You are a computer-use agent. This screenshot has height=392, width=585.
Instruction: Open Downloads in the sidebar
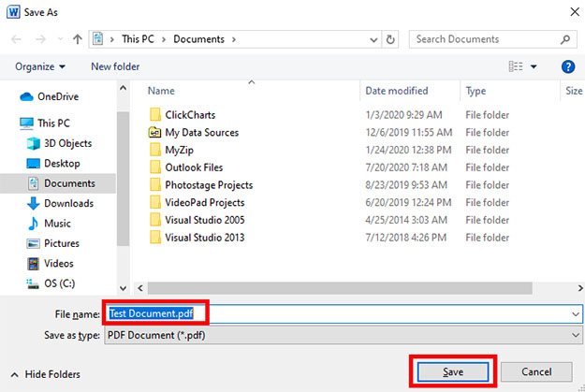point(60,203)
